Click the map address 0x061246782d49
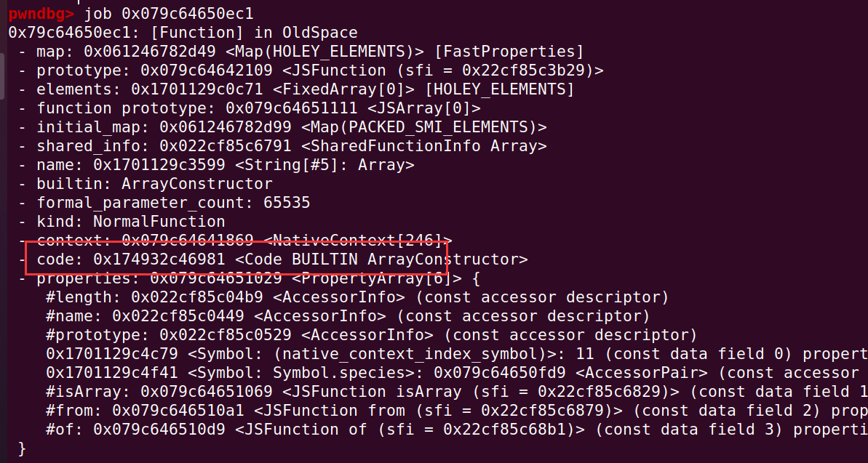 (x=150, y=52)
